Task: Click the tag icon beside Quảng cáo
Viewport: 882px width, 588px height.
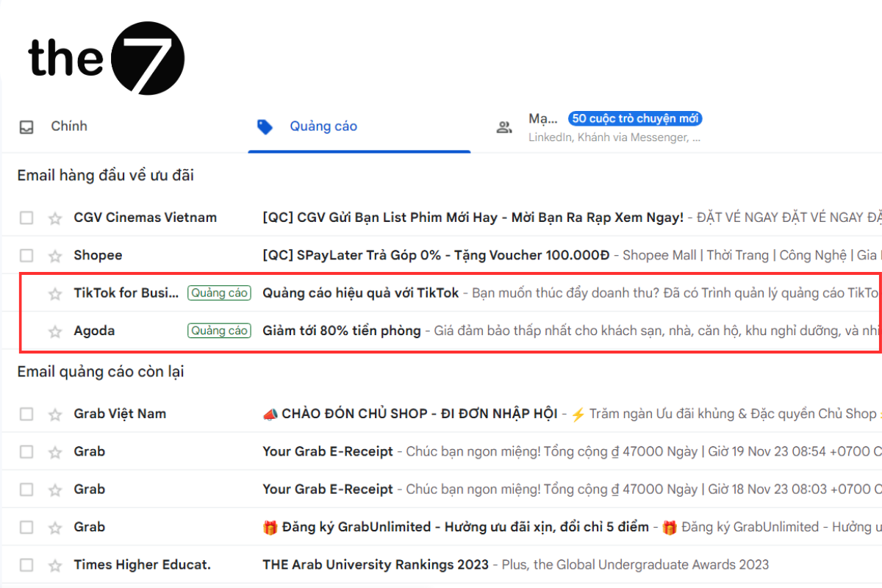Action: tap(265, 126)
